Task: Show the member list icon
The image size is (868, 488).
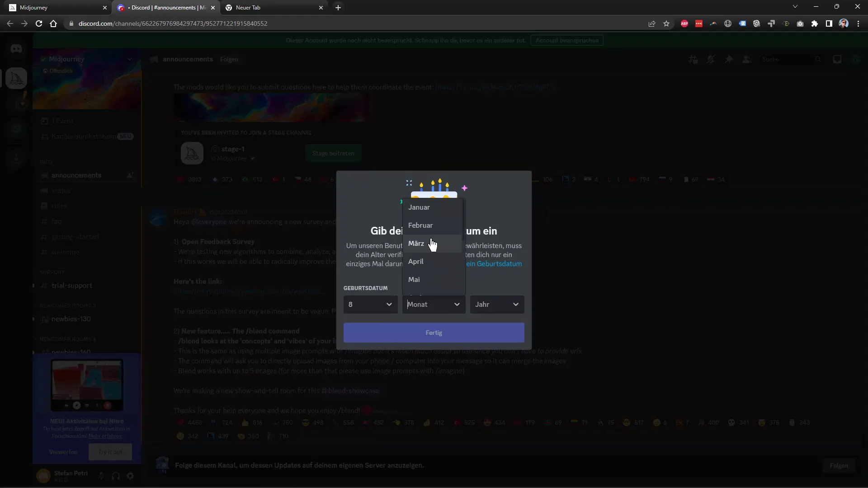Action: click(747, 59)
